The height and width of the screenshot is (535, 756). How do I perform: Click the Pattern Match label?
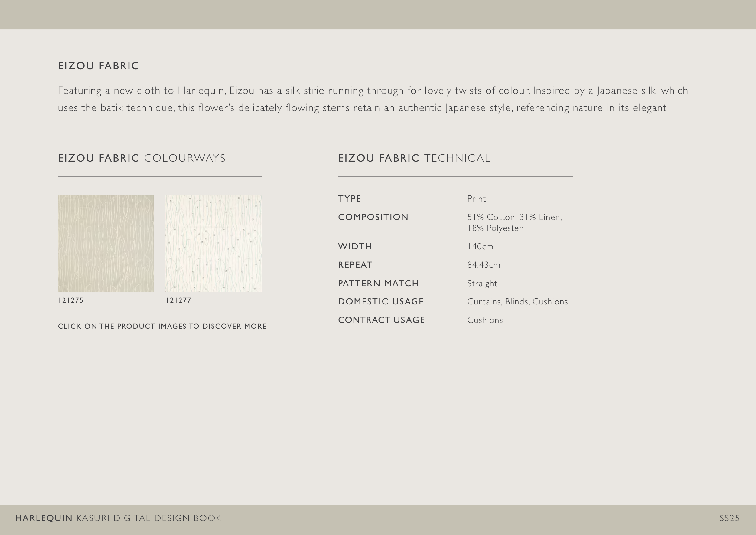point(378,283)
